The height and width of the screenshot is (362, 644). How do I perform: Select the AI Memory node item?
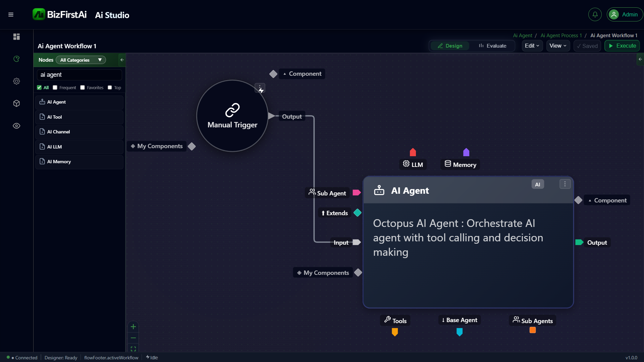(x=79, y=162)
